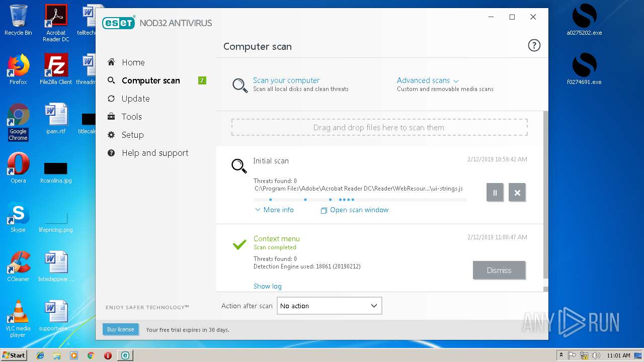Click the ESET NOD32 Antivirus logo
Image resolution: width=644 pixels, height=362 pixels.
[157, 23]
